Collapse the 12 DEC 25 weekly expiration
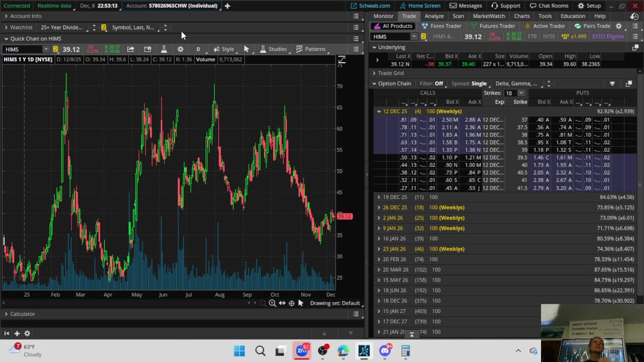This screenshot has width=644, height=362. pos(379,111)
